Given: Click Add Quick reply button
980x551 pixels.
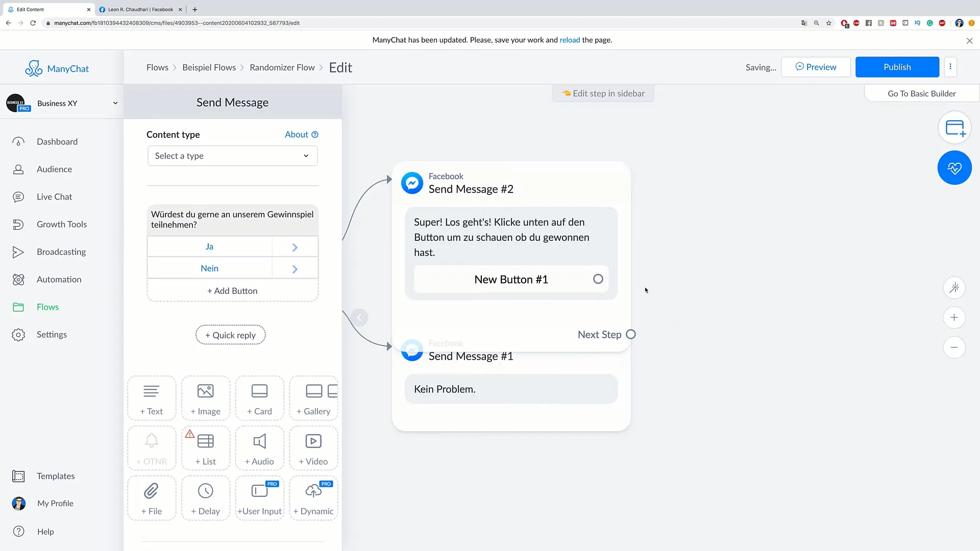Looking at the screenshot, I should [x=231, y=335].
